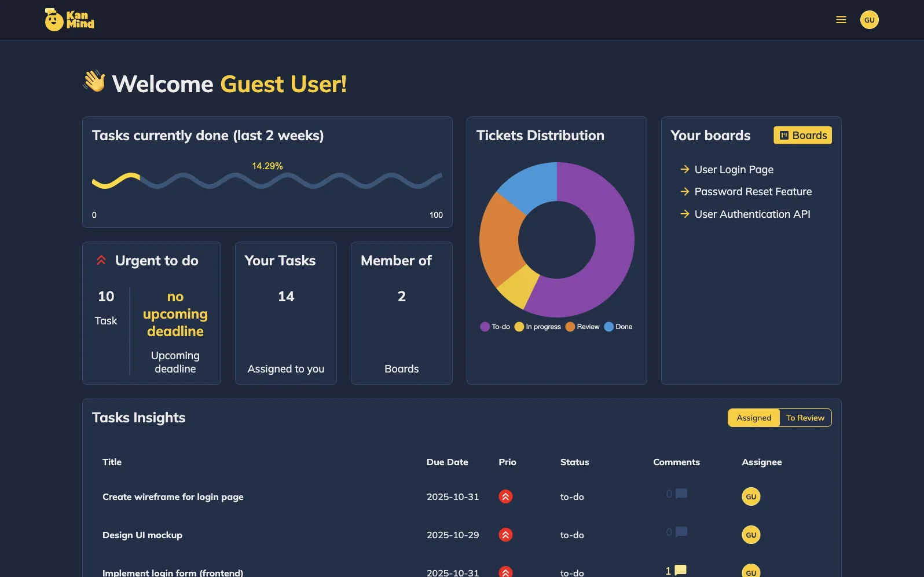Viewport: 924px width, 577px height.
Task: Click the Boards button
Action: tap(802, 136)
